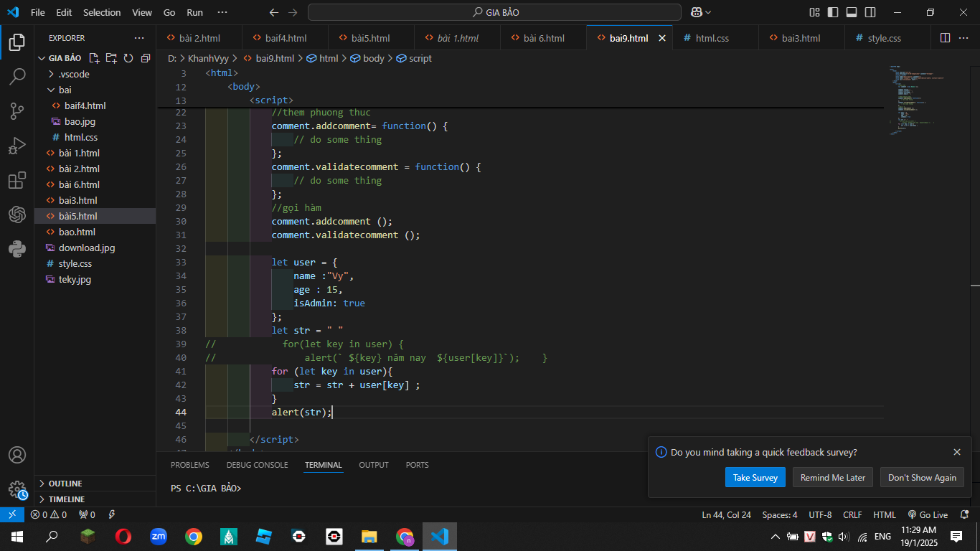Expand the OUTLINE section
Screen dimensions: 980x551
pyautogui.click(x=95, y=483)
